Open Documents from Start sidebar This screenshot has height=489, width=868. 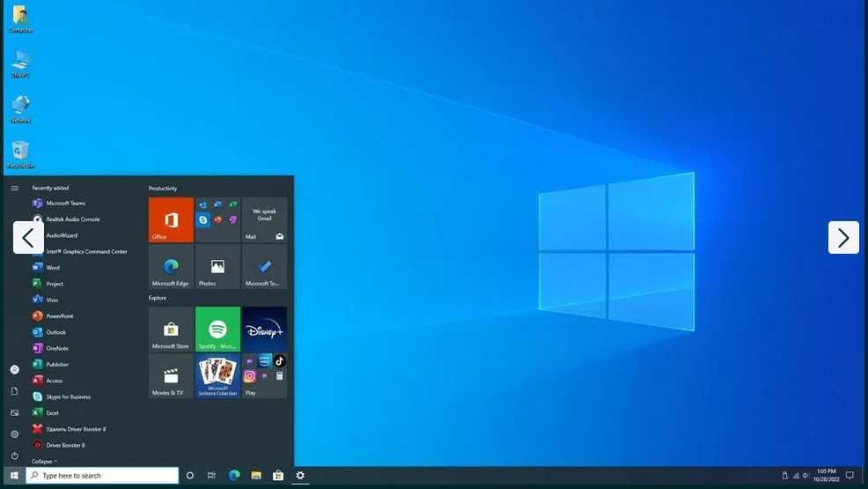tap(15, 391)
